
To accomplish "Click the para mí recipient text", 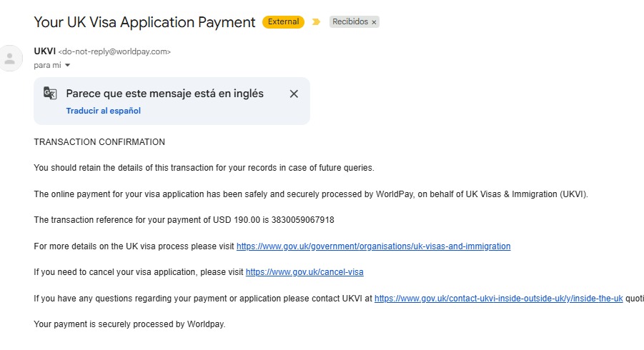I will [47, 65].
